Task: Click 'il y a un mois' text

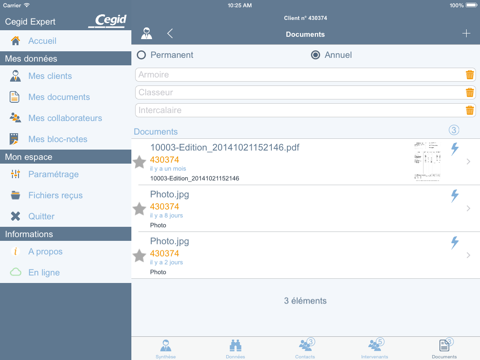Action: tap(168, 169)
